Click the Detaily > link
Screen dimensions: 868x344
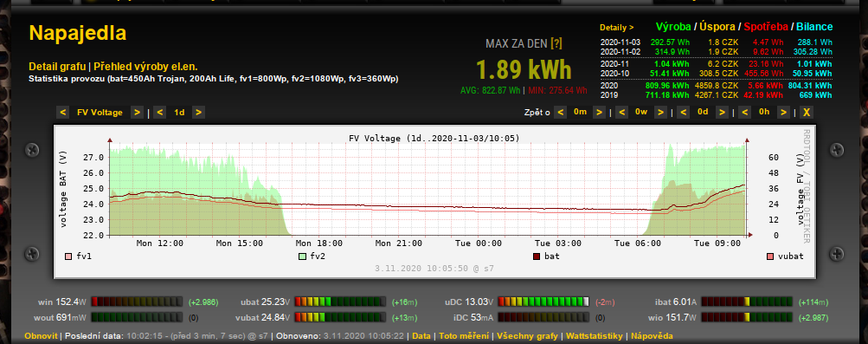[x=617, y=27]
